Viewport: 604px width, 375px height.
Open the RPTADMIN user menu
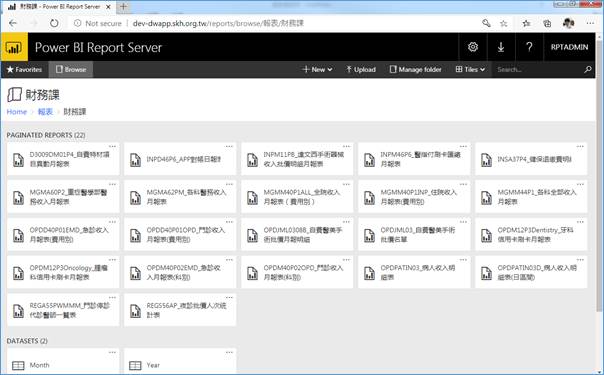coord(569,47)
